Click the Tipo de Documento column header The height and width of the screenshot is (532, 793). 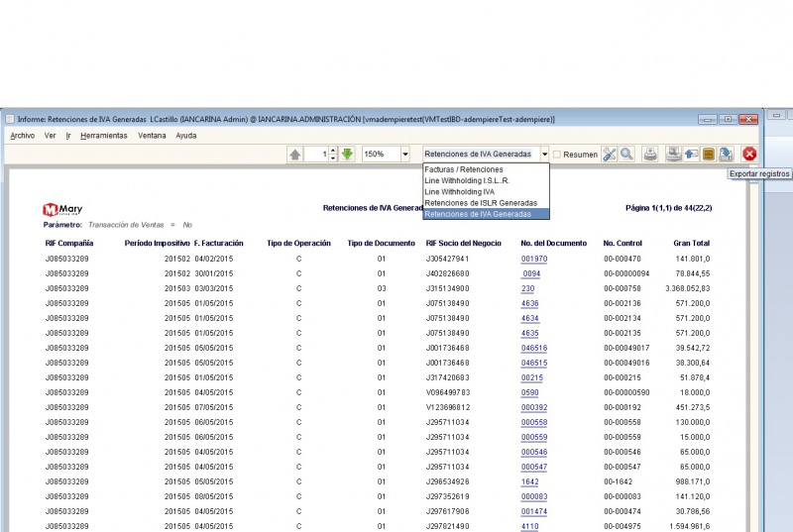(382, 243)
